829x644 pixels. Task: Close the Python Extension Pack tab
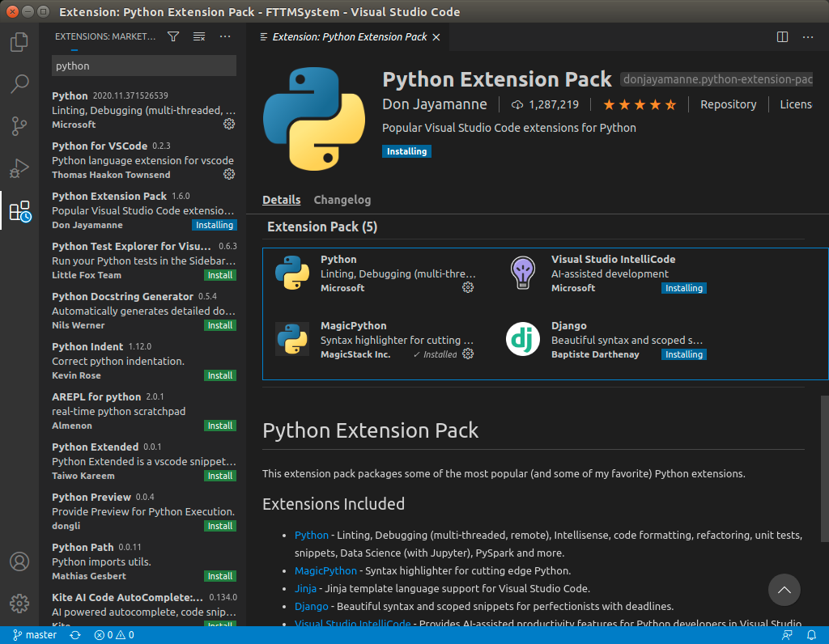coord(436,37)
